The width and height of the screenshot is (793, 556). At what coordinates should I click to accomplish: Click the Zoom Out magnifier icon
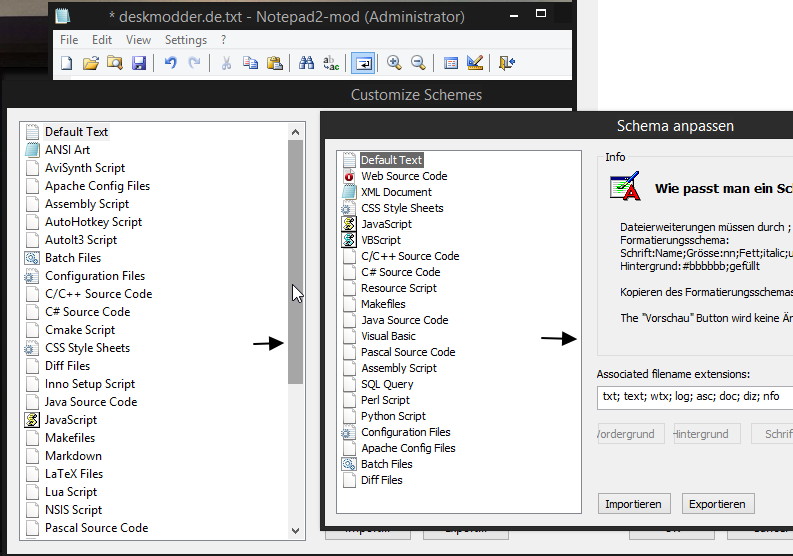click(x=418, y=63)
